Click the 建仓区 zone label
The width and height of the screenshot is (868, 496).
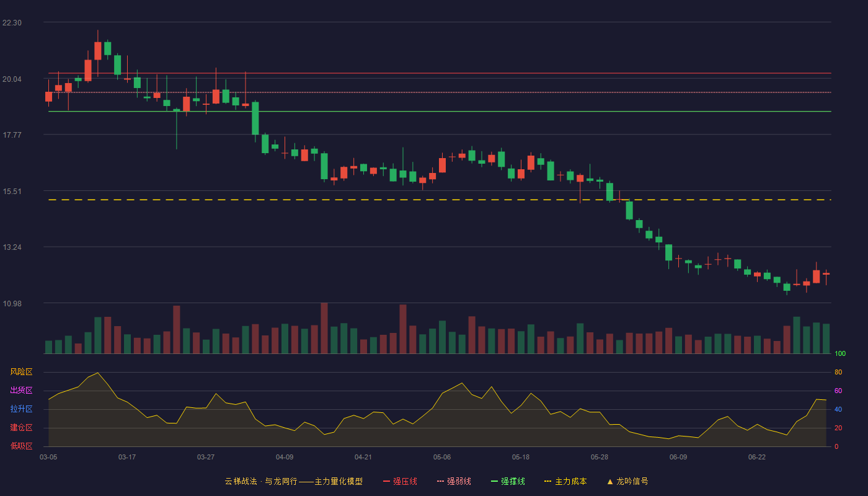click(x=21, y=428)
